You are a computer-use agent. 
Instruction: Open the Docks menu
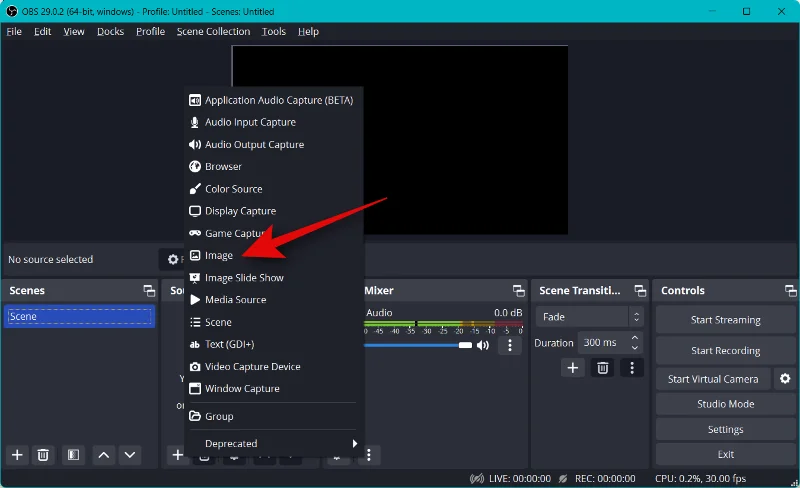tap(110, 32)
